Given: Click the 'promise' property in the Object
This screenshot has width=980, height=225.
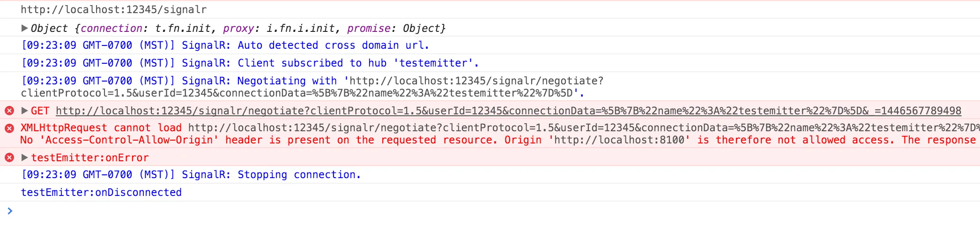Looking at the screenshot, I should point(369,28).
